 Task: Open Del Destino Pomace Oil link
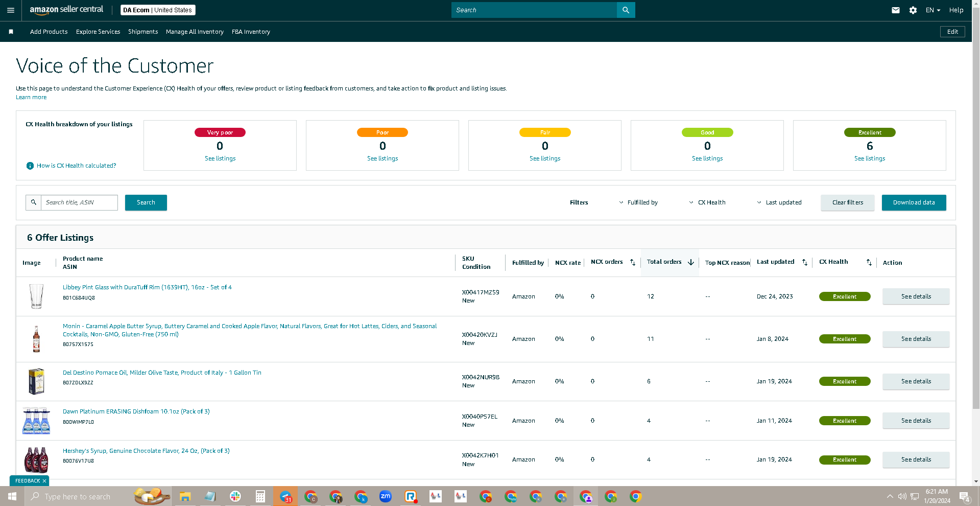[x=162, y=373]
